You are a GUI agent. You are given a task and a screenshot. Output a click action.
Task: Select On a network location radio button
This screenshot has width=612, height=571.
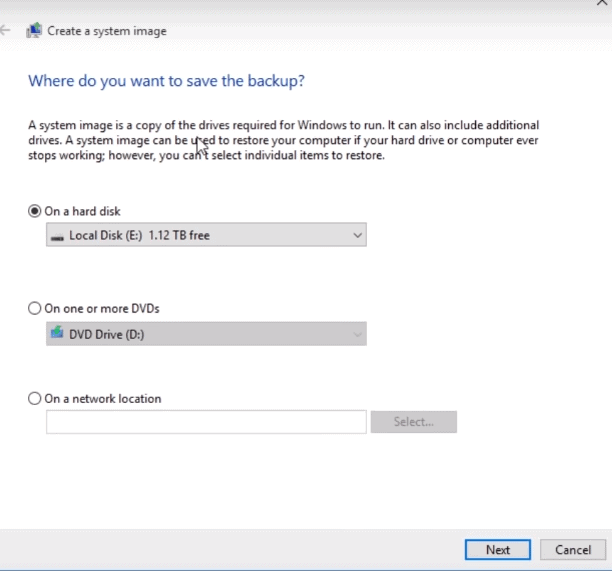[x=34, y=398]
